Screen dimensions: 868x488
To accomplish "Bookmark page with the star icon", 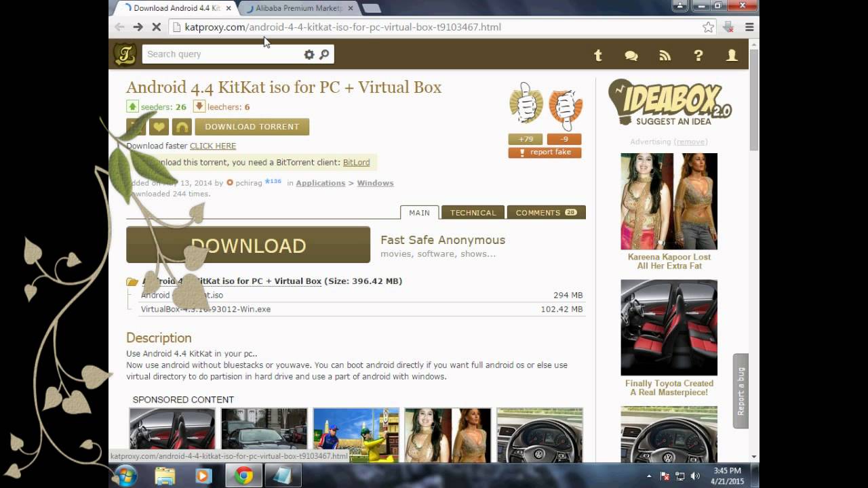I will pyautogui.click(x=708, y=27).
